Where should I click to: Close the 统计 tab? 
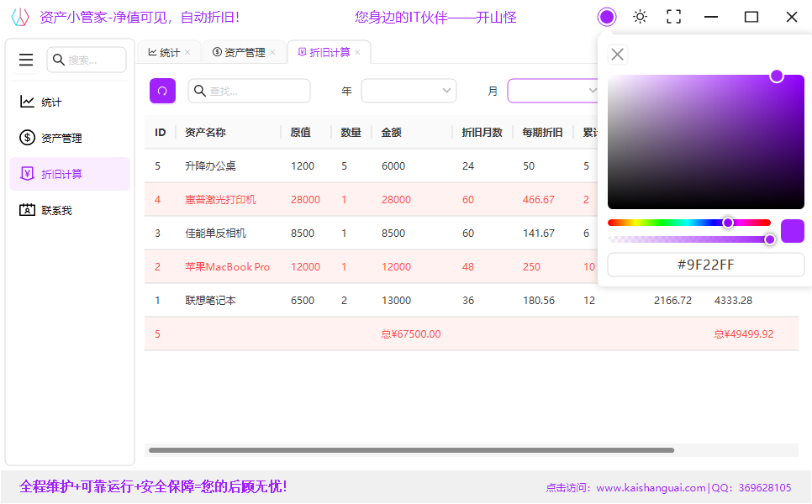[x=187, y=52]
